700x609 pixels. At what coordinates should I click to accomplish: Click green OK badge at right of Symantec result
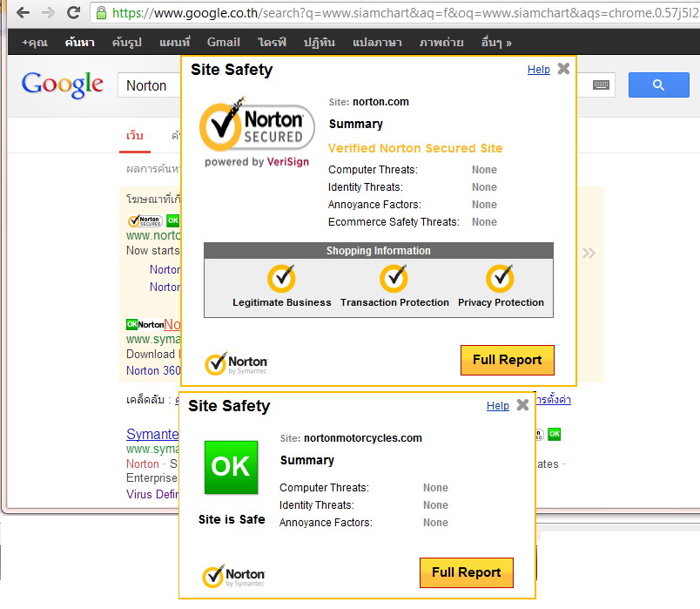[554, 434]
